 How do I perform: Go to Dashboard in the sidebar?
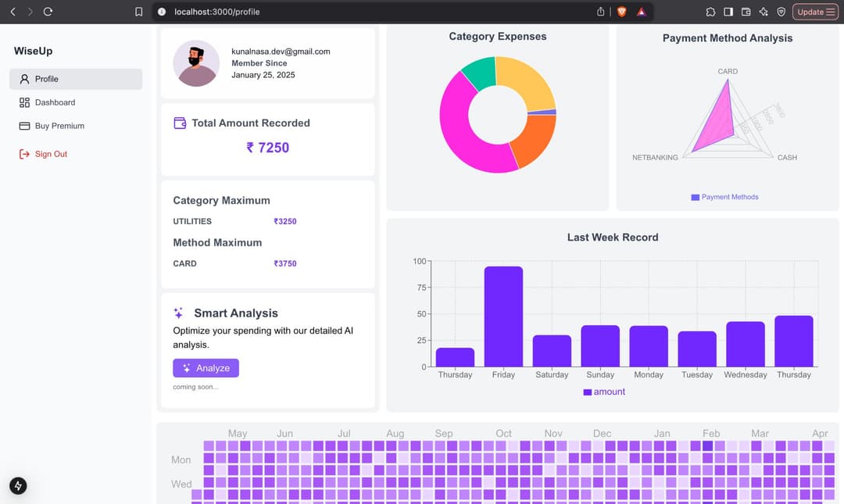coord(76,102)
